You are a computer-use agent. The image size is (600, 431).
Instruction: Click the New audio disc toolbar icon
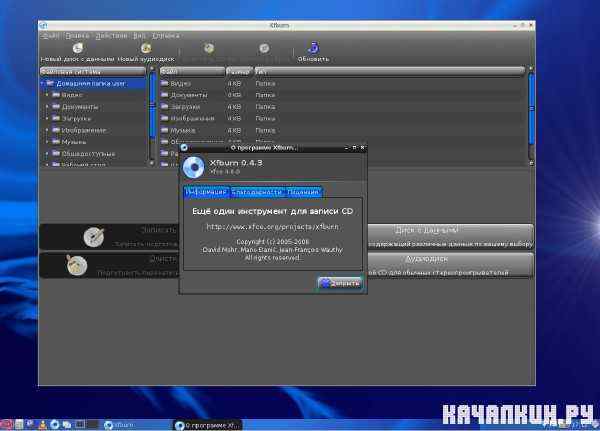point(146,48)
